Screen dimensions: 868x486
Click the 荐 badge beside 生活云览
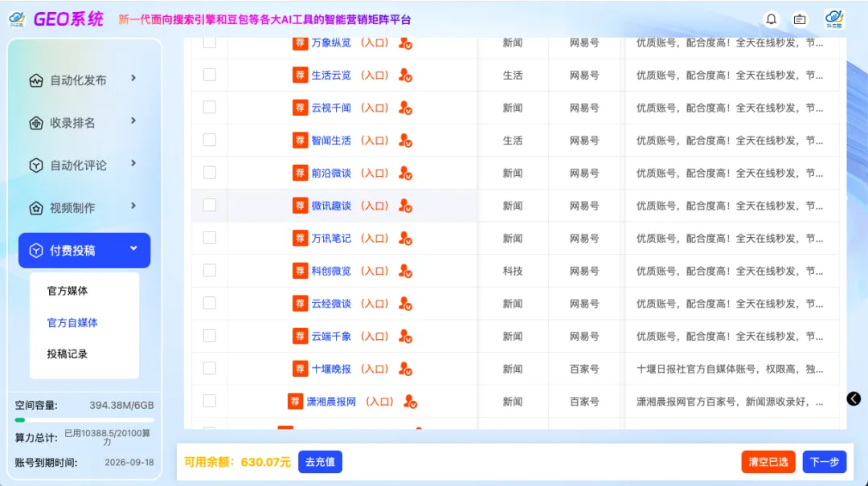tap(300, 76)
